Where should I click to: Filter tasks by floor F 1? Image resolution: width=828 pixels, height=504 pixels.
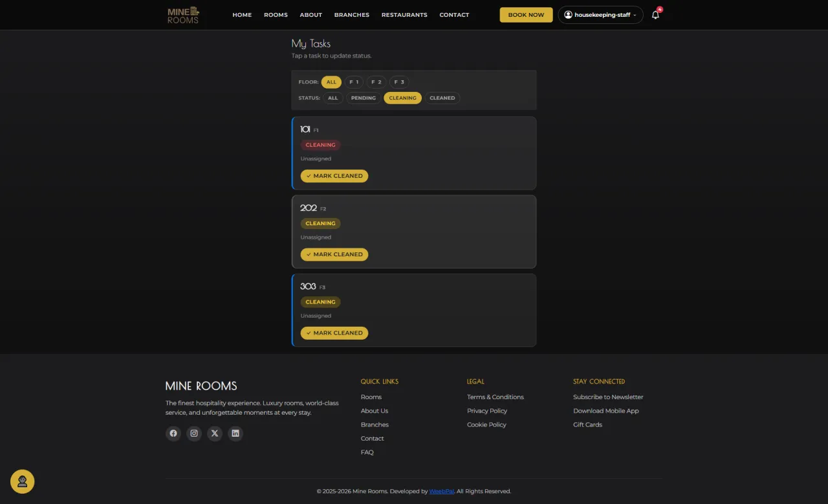click(354, 82)
